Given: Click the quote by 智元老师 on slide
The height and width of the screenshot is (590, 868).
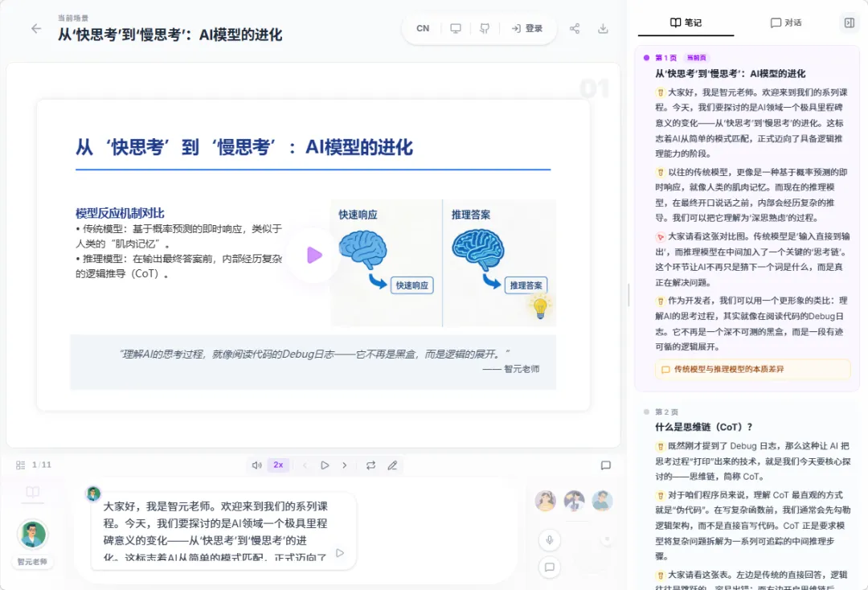Looking at the screenshot, I should point(313,361).
